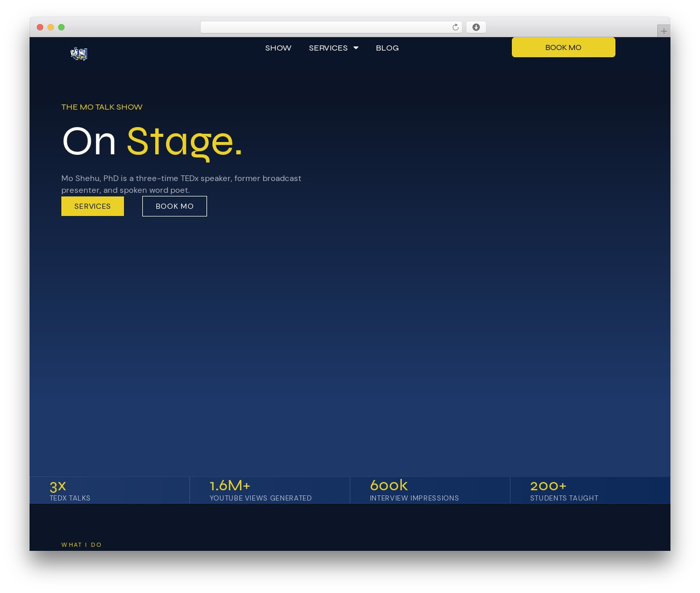The height and width of the screenshot is (593, 700).
Task: Expand the Services dropdown arrow
Action: click(356, 48)
